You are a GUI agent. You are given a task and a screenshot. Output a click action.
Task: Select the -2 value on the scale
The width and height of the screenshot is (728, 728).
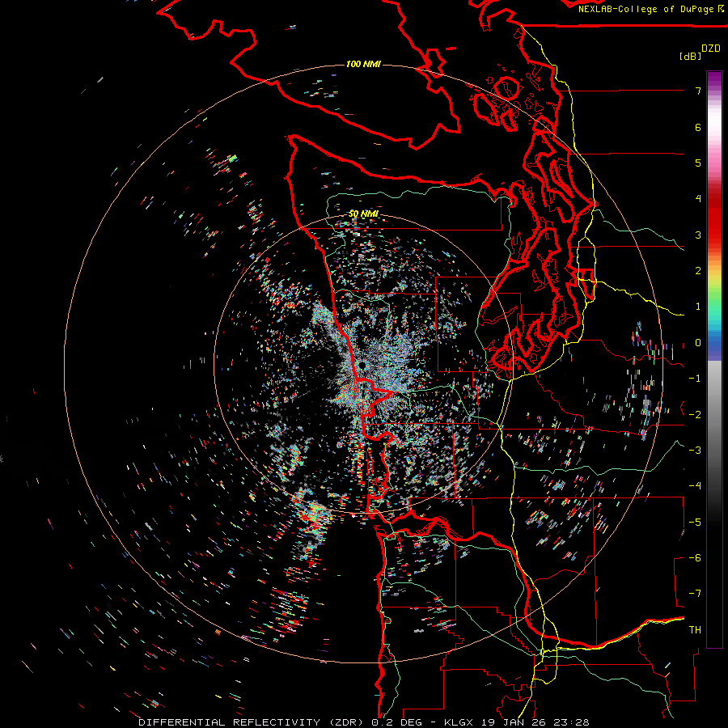coord(695,415)
